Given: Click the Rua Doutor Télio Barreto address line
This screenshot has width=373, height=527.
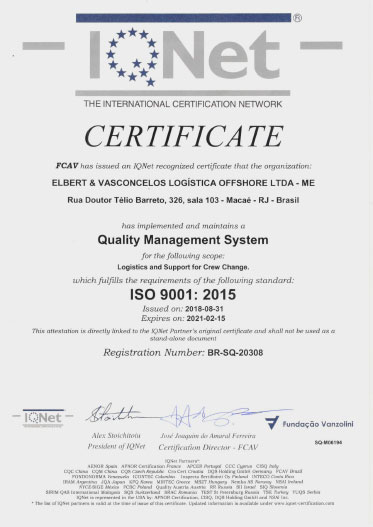Looking at the screenshot, I should click(183, 200).
